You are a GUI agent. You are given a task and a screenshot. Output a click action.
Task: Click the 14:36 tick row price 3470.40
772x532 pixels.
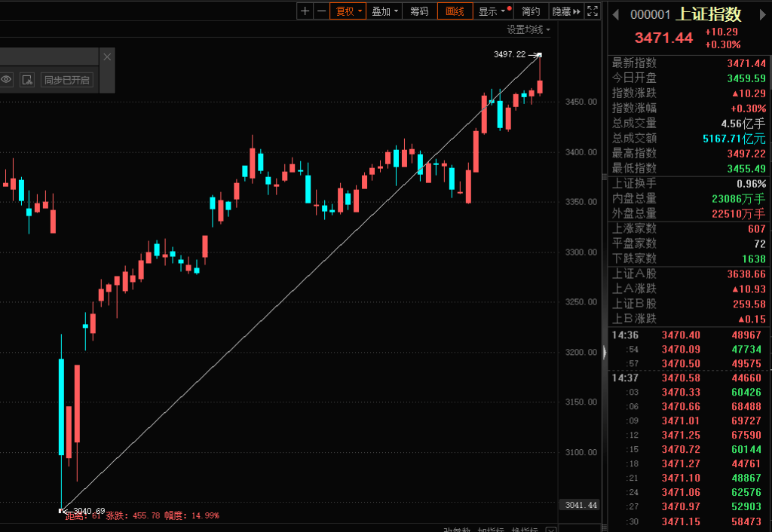point(681,335)
